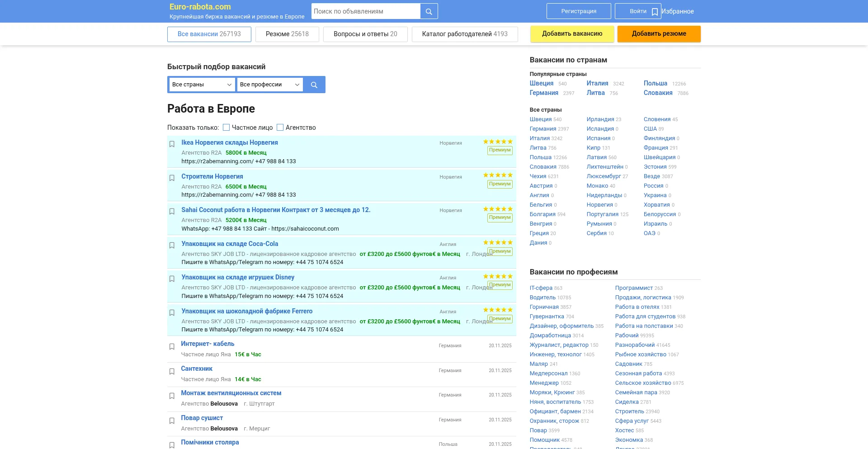The width and height of the screenshot is (868, 449).
Task: Click the Регистрация button
Action: pyautogui.click(x=578, y=11)
